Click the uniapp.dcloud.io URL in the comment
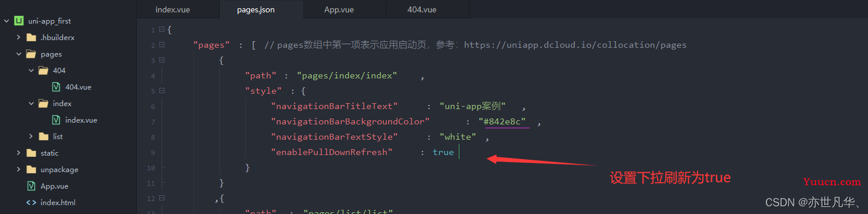868x214 pixels. (x=576, y=45)
